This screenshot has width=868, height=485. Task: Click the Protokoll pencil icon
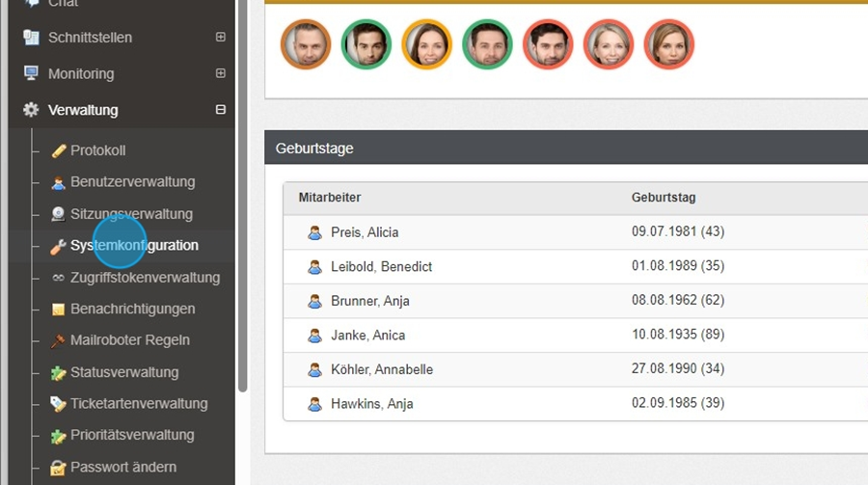pyautogui.click(x=59, y=150)
